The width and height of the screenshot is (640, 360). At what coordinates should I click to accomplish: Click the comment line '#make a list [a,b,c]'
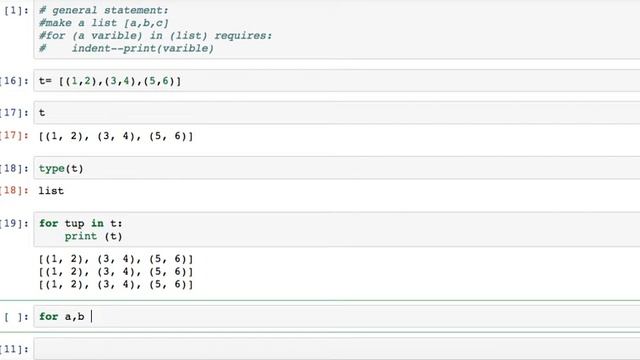coord(104,23)
